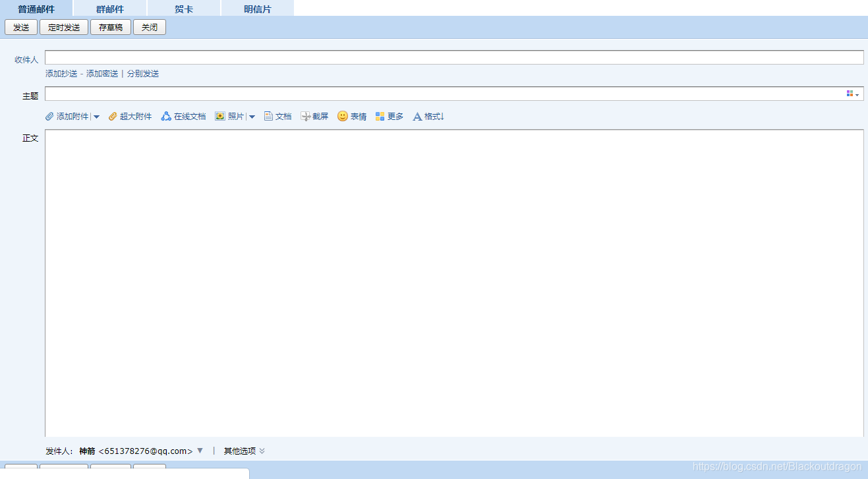Screen dimensions: 868x479
Task: Click into the message body area
Action: pyautogui.click(x=454, y=283)
